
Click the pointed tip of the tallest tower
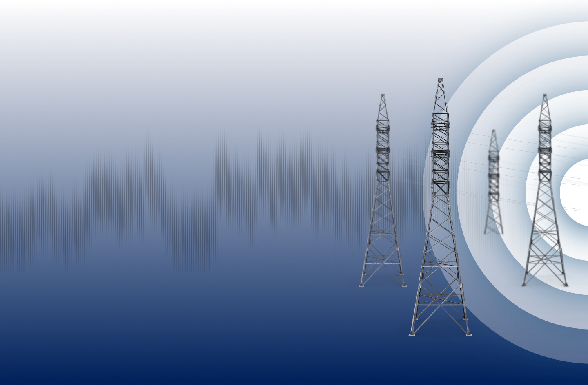click(440, 80)
